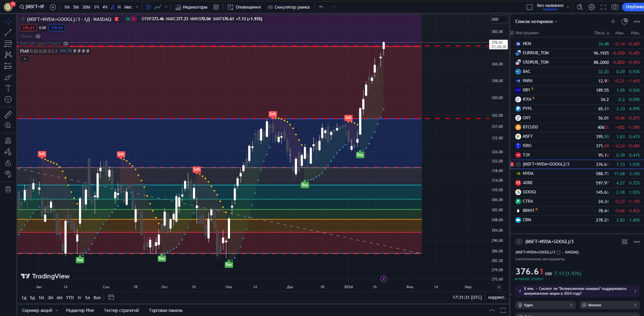Collapse the bottom panel with the up arrow
This screenshot has height=316, width=644.
492,311
